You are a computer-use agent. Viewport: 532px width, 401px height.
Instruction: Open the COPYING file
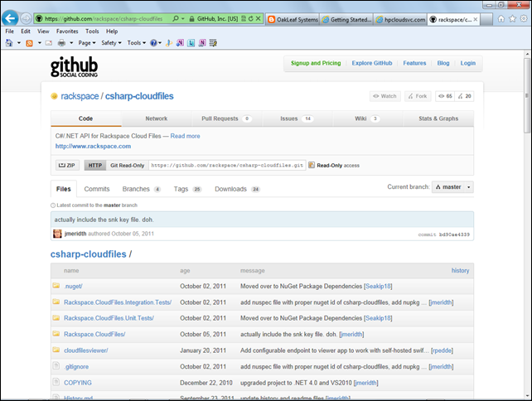[x=78, y=383]
